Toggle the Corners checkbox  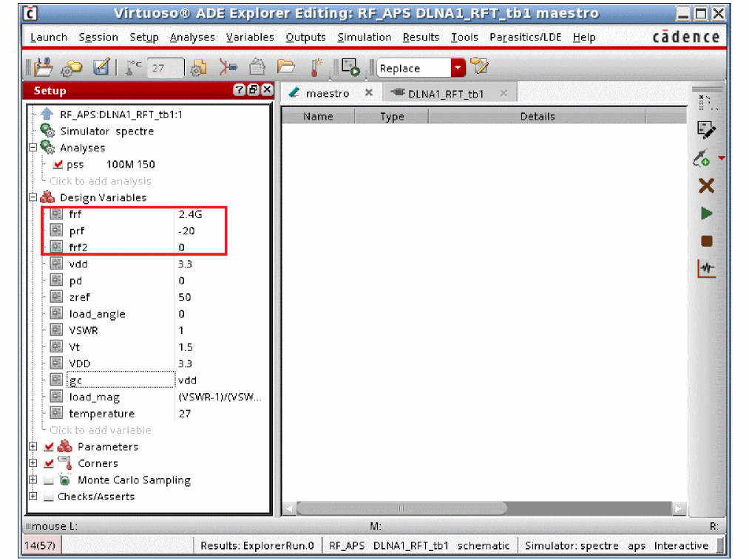click(50, 464)
